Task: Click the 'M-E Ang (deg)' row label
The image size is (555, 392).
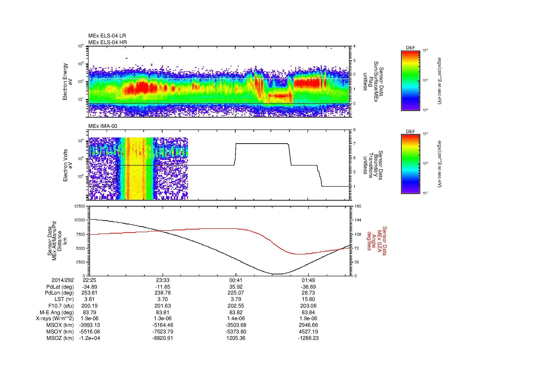Action: (56, 312)
